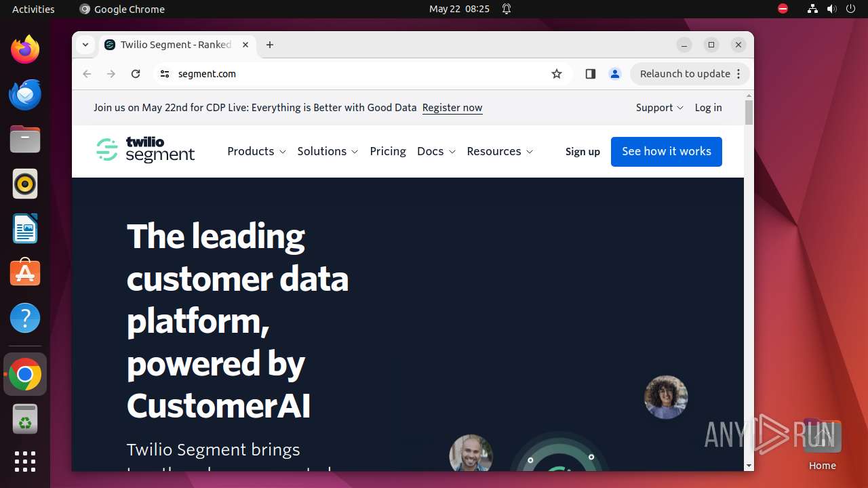Open the Activities overview

33,9
